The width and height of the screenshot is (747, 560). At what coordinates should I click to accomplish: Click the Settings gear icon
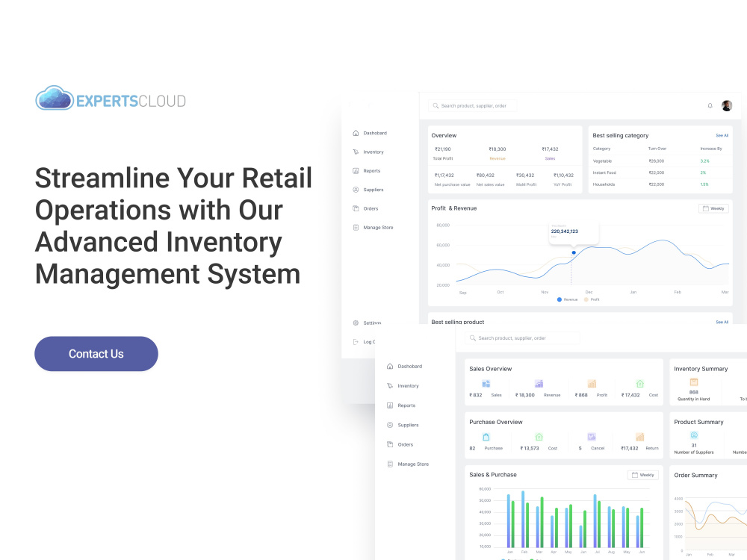click(x=356, y=323)
